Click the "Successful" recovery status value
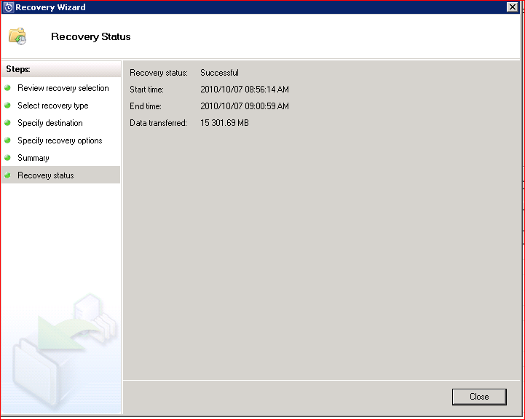 219,73
